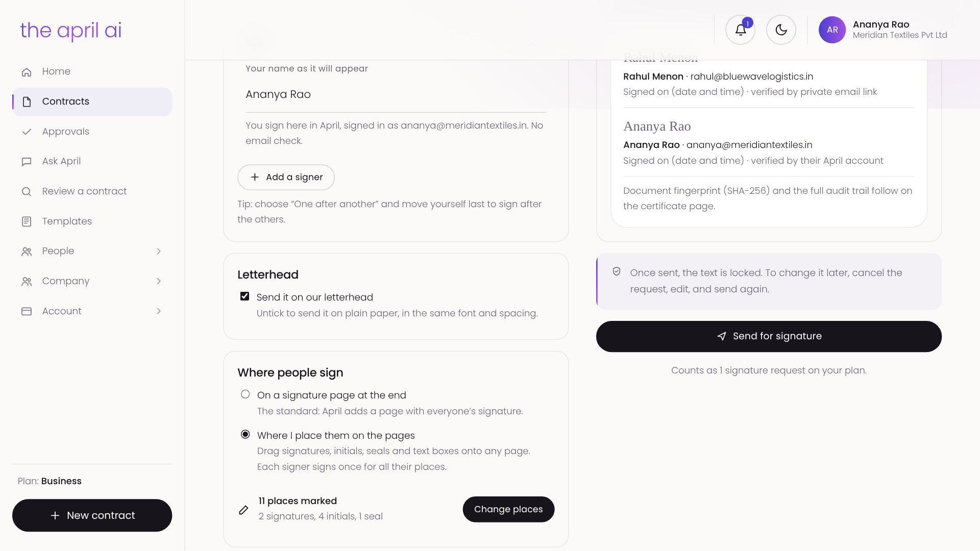Expand the People submenu chevron
This screenshot has width=980, height=551.
[159, 251]
